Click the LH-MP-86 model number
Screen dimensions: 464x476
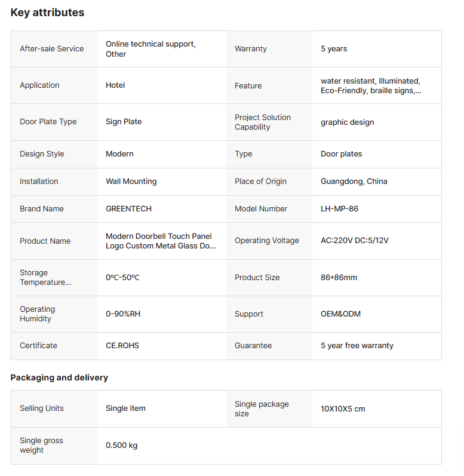pyautogui.click(x=339, y=209)
